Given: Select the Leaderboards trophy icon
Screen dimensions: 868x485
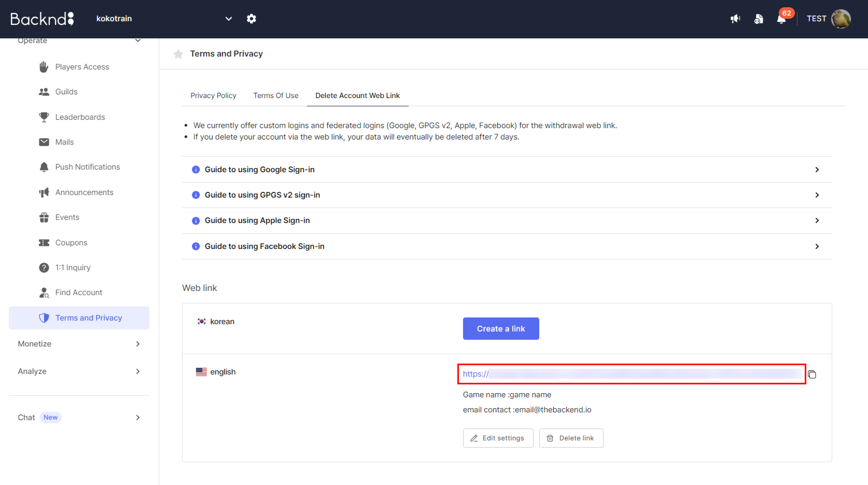Looking at the screenshot, I should pos(44,117).
